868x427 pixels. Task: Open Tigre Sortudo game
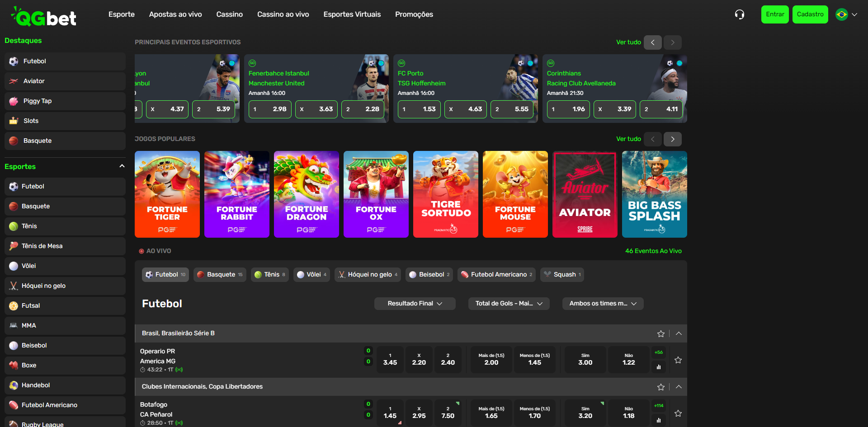pos(446,194)
